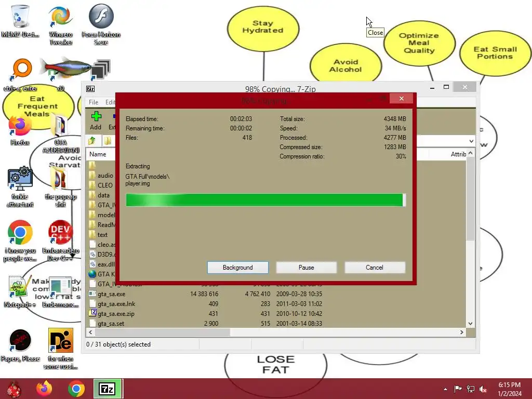Viewport: 532px width, 399px height.
Task: Select gta_sa.exe in the file list
Action: point(276,294)
